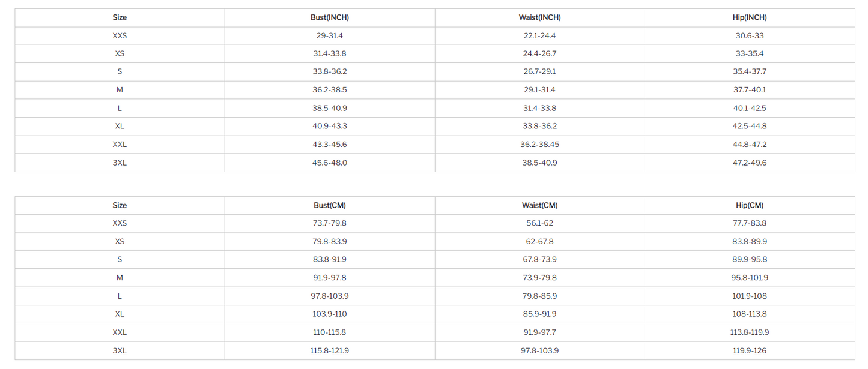Click hip value 119.9-126 in CM table
Image resolution: width=868 pixels, height=369 pixels.
750,350
